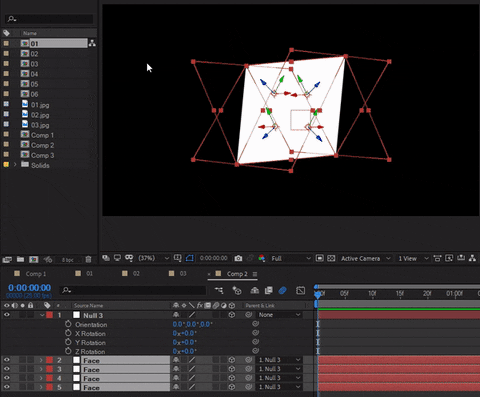480x397 pixels.
Task: Click the Draft 3D icon in timeline
Action: point(237,290)
